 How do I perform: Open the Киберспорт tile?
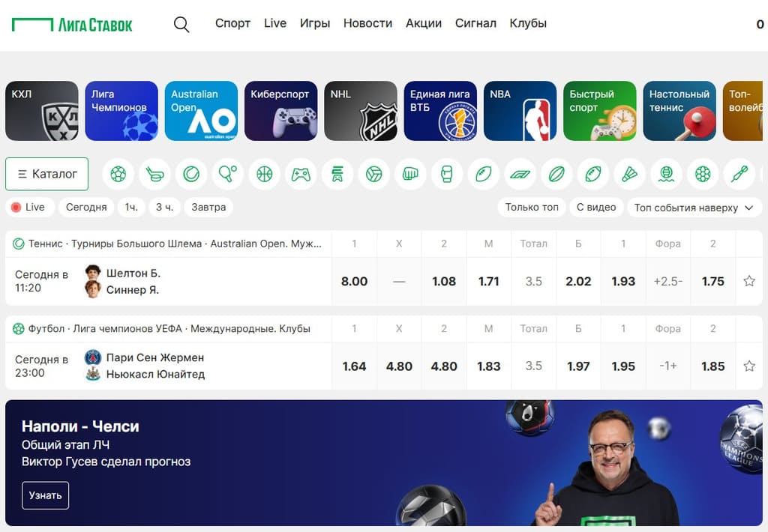click(281, 111)
